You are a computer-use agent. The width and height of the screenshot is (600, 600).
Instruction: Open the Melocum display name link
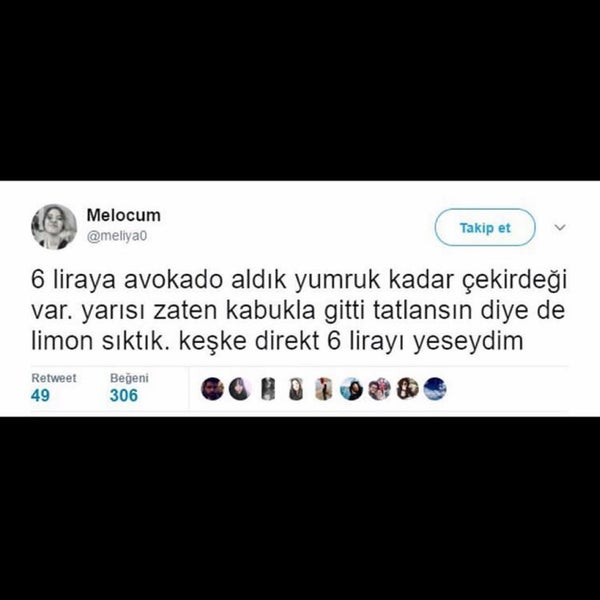tap(124, 215)
